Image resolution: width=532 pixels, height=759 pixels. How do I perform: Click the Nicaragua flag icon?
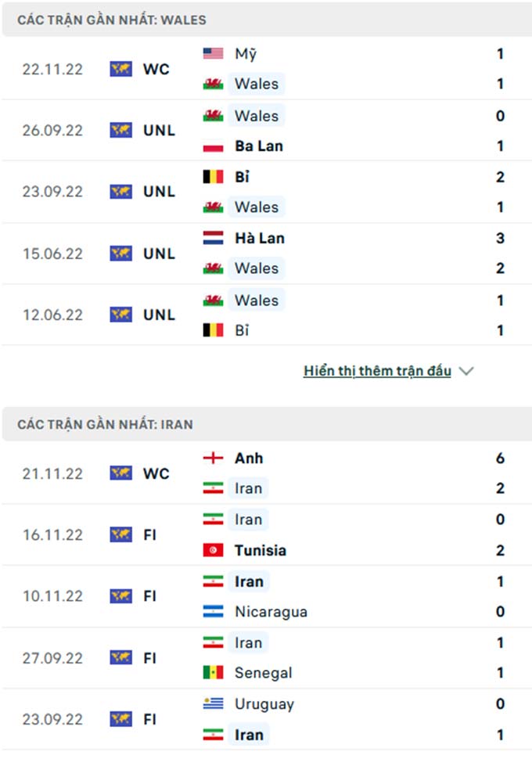click(213, 612)
